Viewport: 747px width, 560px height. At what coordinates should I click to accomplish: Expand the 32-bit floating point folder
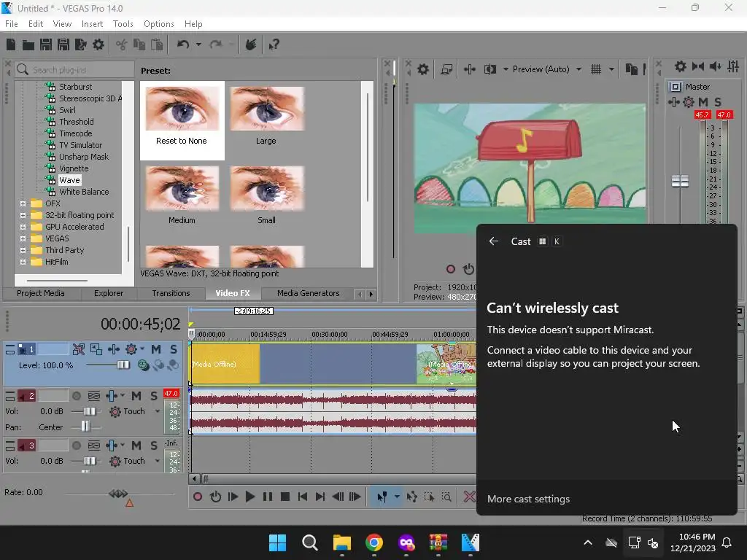[23, 215]
